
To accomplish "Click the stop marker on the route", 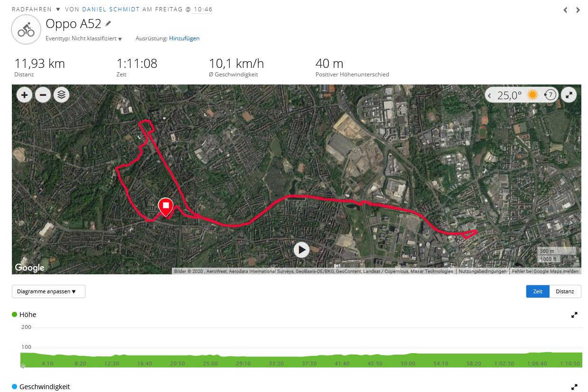I will coord(166,206).
